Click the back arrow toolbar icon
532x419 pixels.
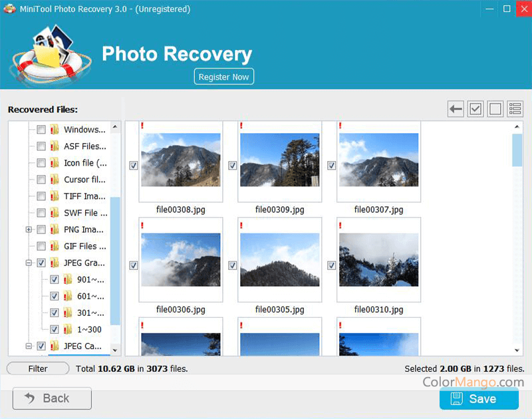pos(456,108)
